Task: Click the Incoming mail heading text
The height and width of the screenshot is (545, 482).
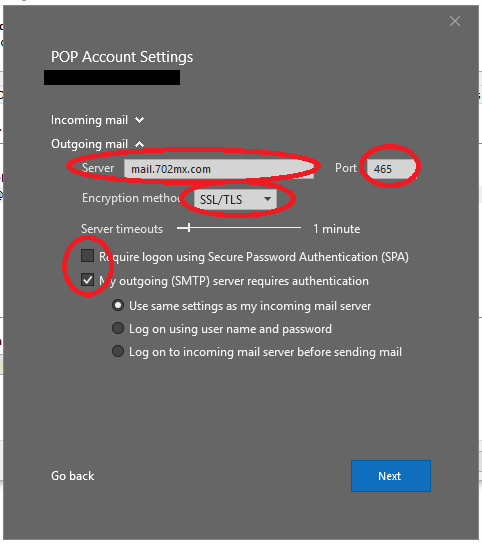Action: [x=89, y=120]
